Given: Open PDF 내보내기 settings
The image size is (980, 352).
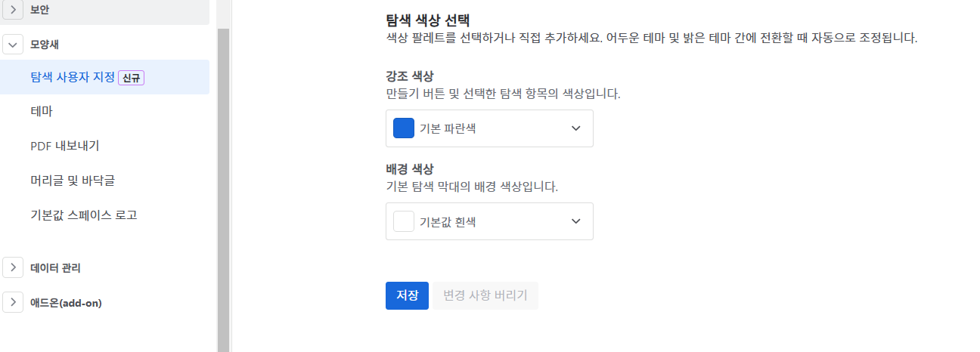Looking at the screenshot, I should tap(104, 146).
